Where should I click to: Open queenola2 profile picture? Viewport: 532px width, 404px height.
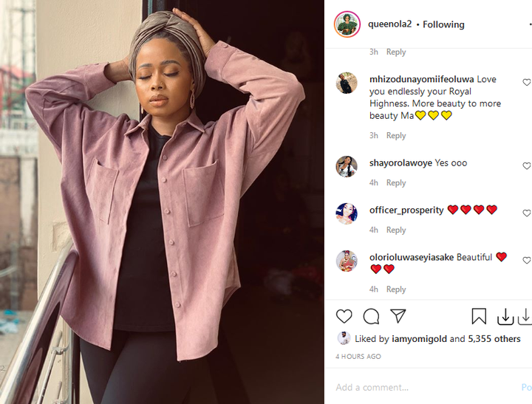(347, 24)
